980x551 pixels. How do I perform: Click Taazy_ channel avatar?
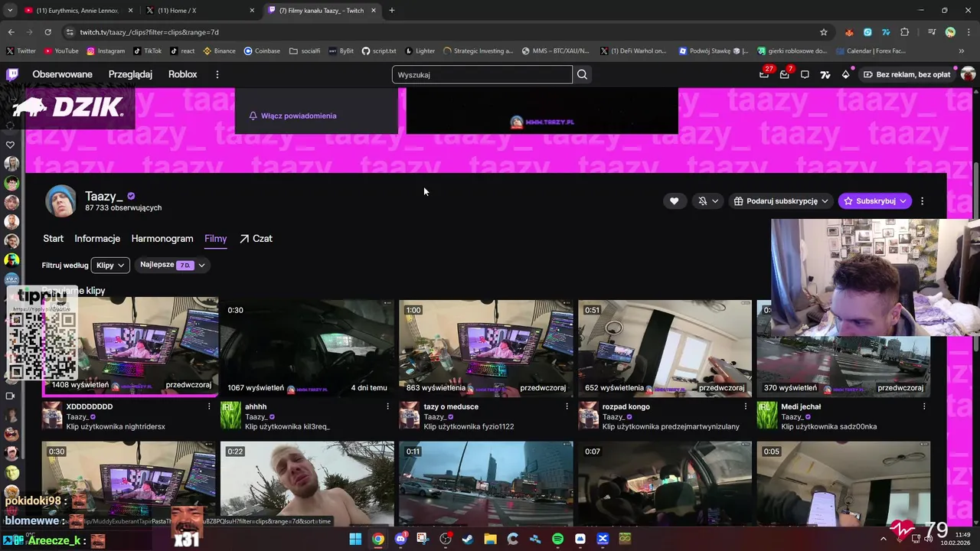[x=60, y=201]
